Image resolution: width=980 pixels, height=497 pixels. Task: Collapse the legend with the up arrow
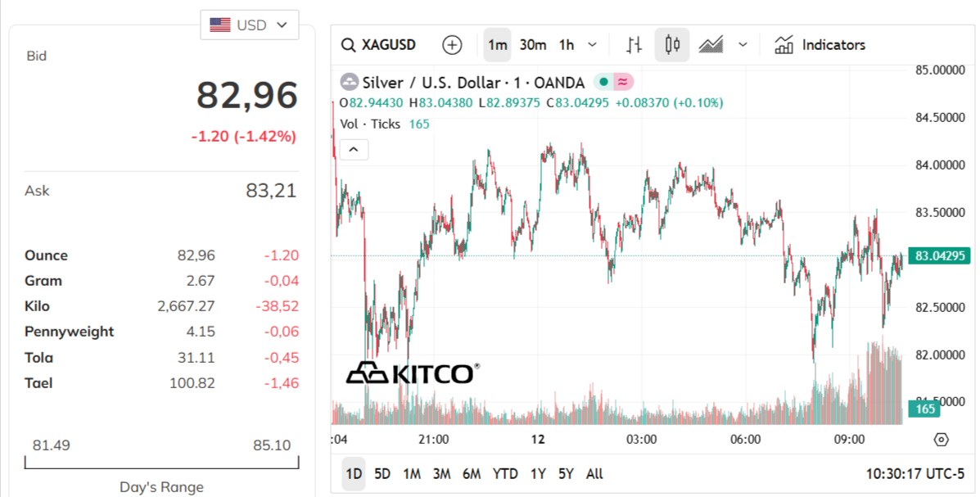point(353,149)
